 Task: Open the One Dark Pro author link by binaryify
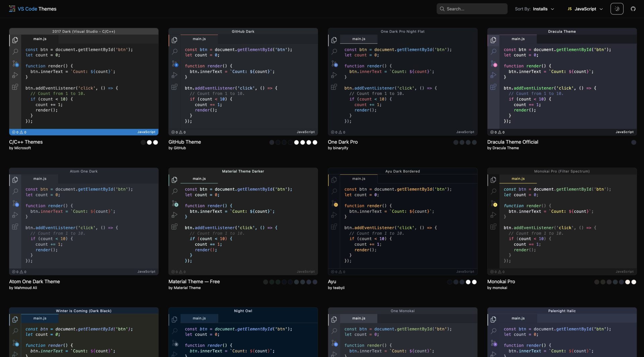[339, 148]
